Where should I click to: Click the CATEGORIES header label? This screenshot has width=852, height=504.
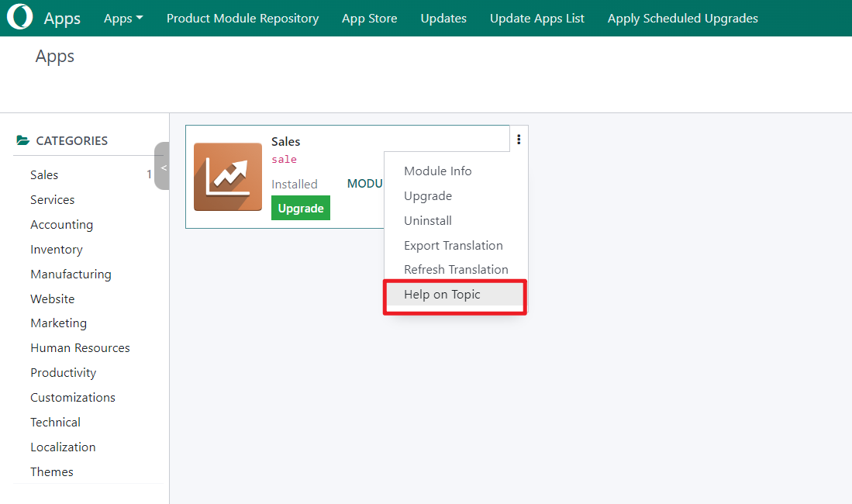point(72,141)
